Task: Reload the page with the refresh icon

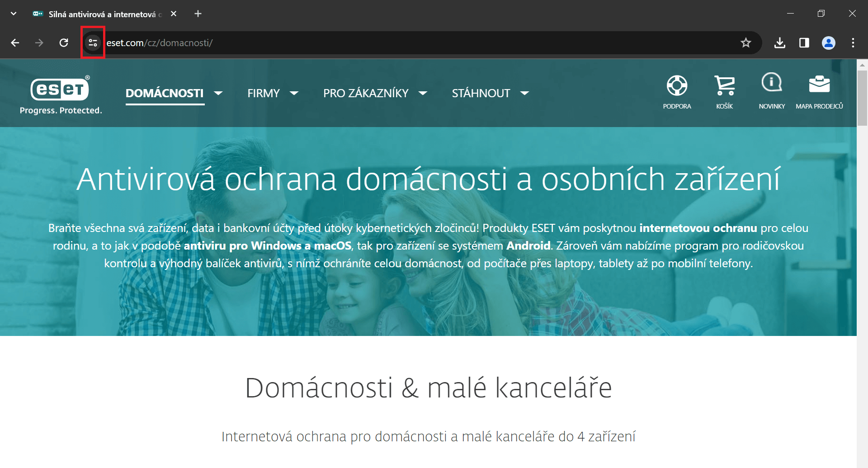Action: click(64, 43)
